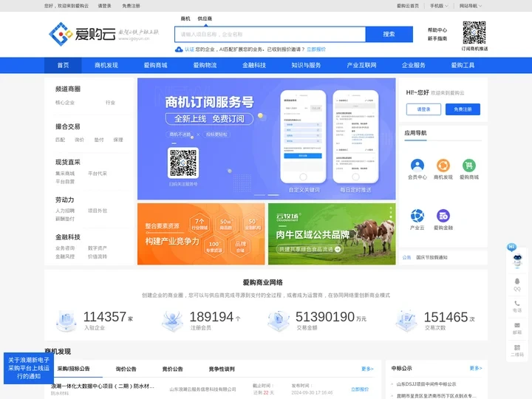
Task: Click the 爱购云 logo
Action: [83, 34]
